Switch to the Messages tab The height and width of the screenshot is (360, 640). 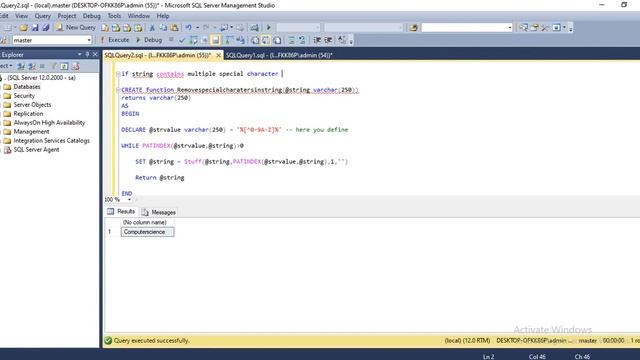point(159,212)
